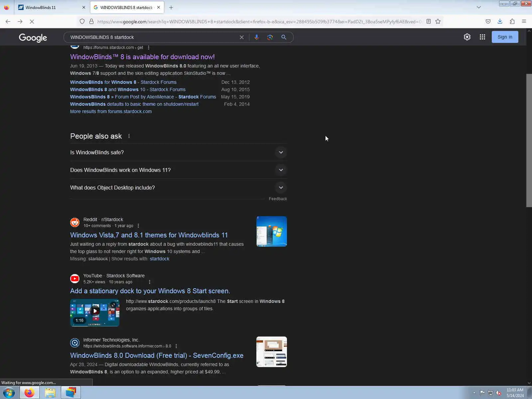Image resolution: width=532 pixels, height=399 pixels.
Task: Open Google quick settings gear
Action: (467, 37)
